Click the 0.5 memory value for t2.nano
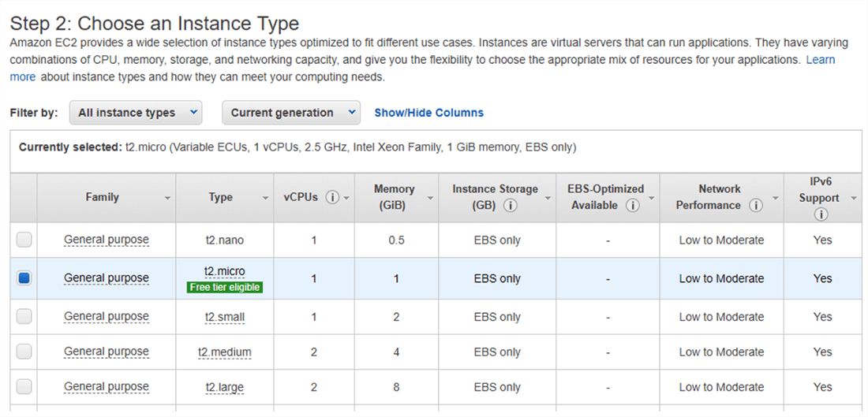This screenshot has width=868, height=417. 397,240
